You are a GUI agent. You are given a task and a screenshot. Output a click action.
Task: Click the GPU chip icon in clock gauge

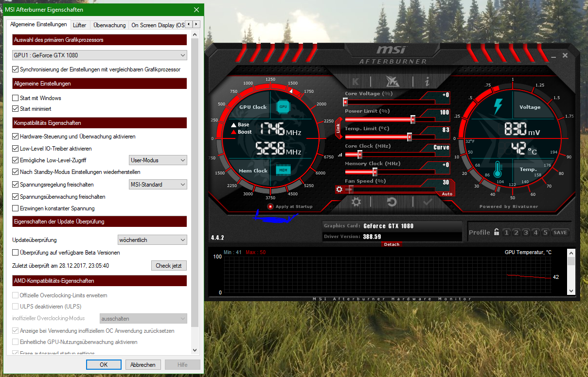tap(283, 106)
